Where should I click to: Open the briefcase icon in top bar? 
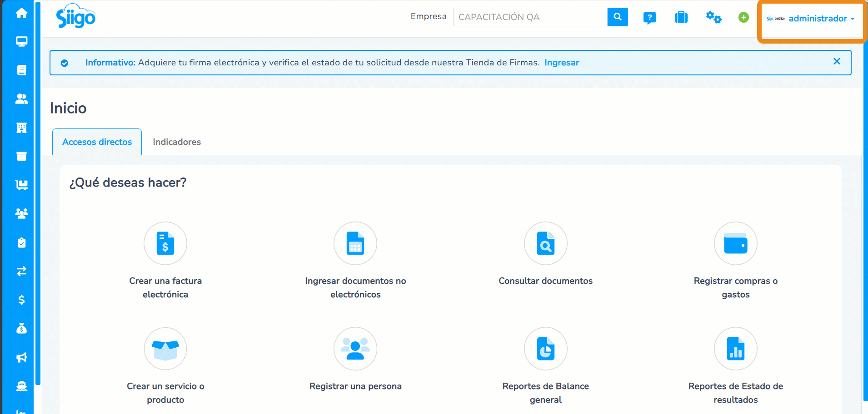[x=681, y=17]
